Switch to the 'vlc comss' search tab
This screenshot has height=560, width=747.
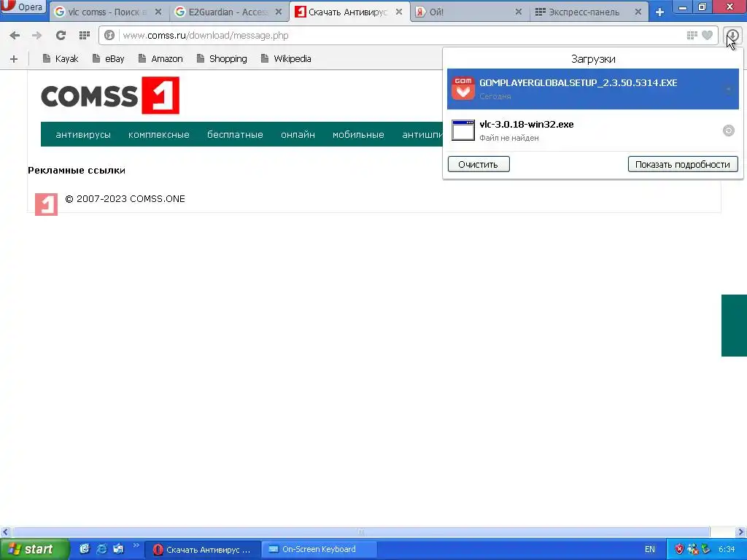[x=102, y=12]
